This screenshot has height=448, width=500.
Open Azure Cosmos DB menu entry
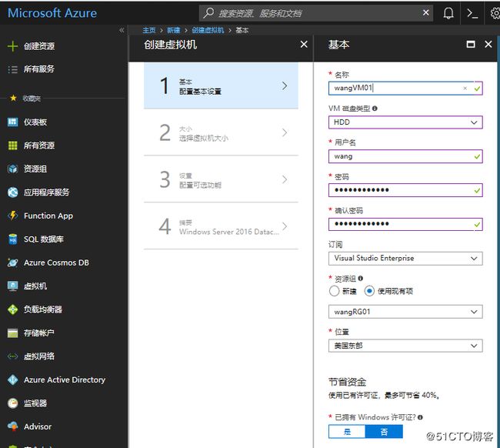coord(56,262)
